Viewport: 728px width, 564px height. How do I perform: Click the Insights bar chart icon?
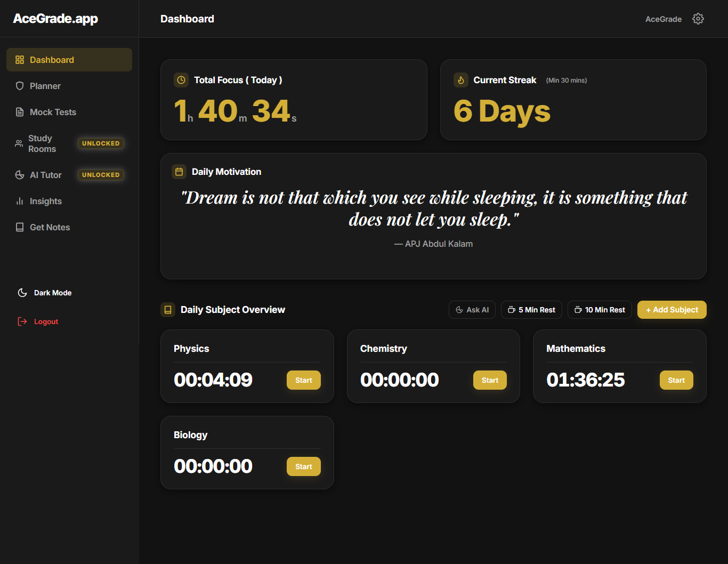[x=20, y=201]
